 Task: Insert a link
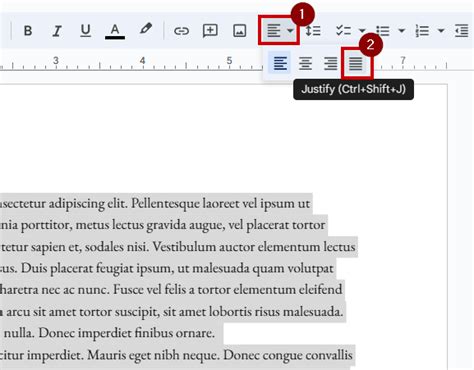click(181, 31)
